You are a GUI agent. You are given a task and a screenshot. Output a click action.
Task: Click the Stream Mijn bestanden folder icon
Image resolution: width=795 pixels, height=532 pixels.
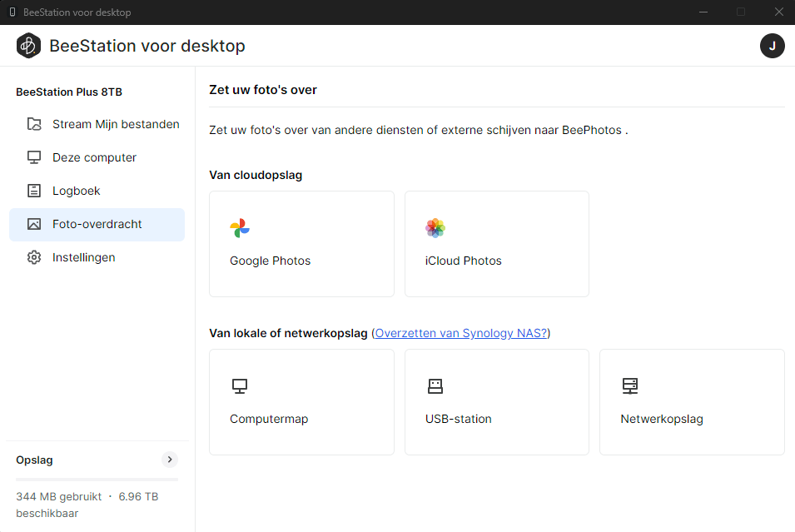tap(34, 124)
